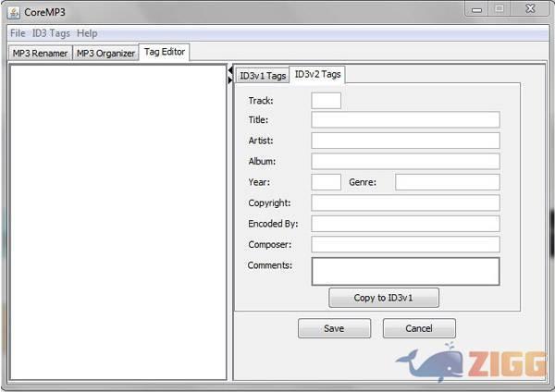Click the Encoded By input field
Image resolution: width=555 pixels, height=392 pixels.
click(405, 224)
